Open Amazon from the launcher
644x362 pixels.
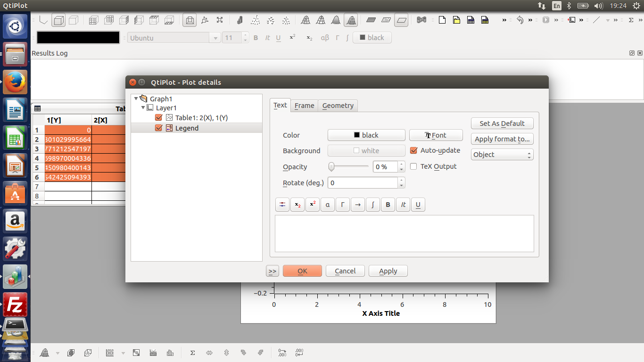coord(15,221)
